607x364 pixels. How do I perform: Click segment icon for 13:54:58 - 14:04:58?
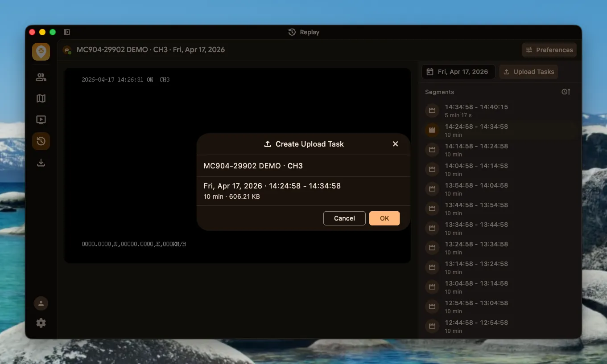(432, 189)
